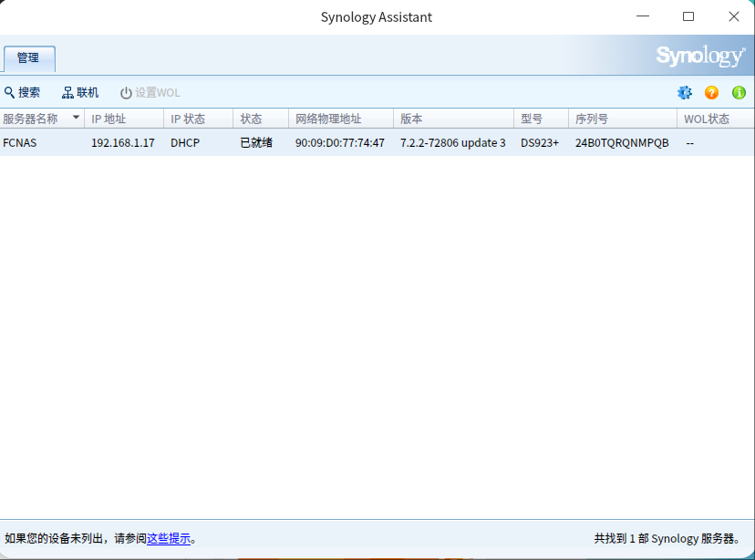Screen dimensions: 755x560
Task: Open the 这些提示 hyperlink
Action: click(x=169, y=539)
